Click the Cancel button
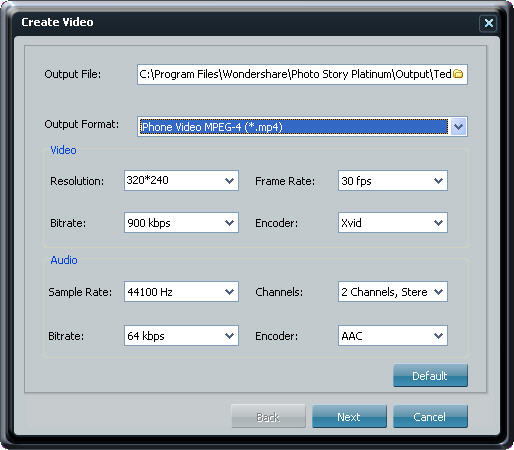This screenshot has width=514, height=450. tap(430, 416)
